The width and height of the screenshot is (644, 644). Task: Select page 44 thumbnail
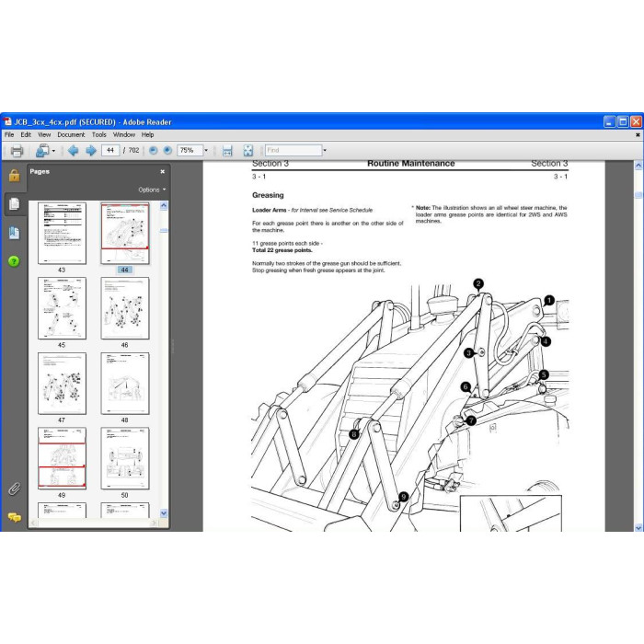pos(125,234)
